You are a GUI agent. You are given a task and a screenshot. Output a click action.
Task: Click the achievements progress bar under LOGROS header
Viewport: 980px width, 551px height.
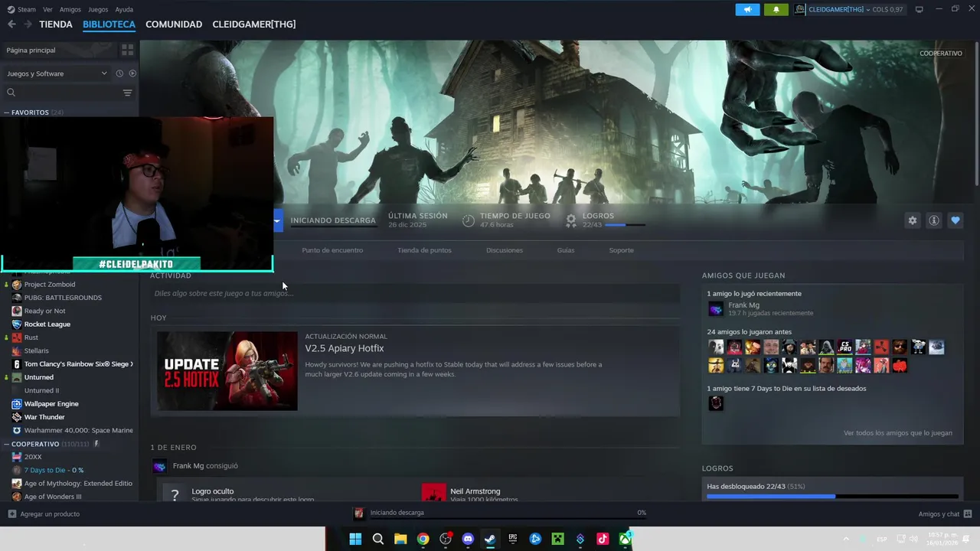click(x=625, y=225)
